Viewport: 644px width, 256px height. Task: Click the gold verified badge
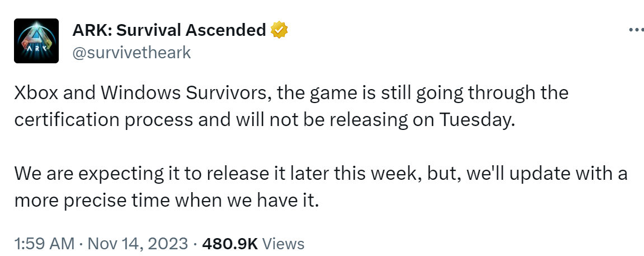click(278, 30)
